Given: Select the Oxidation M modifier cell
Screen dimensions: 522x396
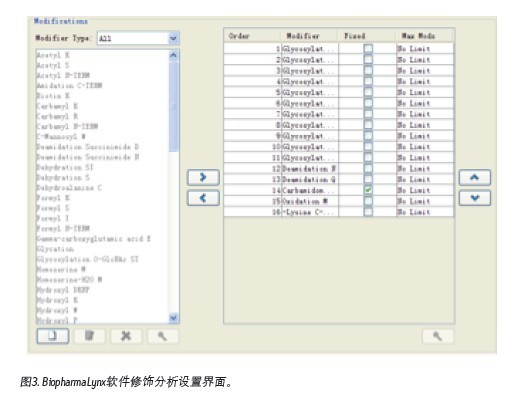Looking at the screenshot, I should pos(310,201).
